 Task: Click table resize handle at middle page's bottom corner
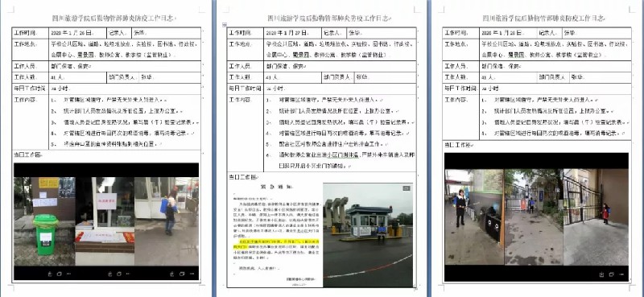click(x=415, y=288)
